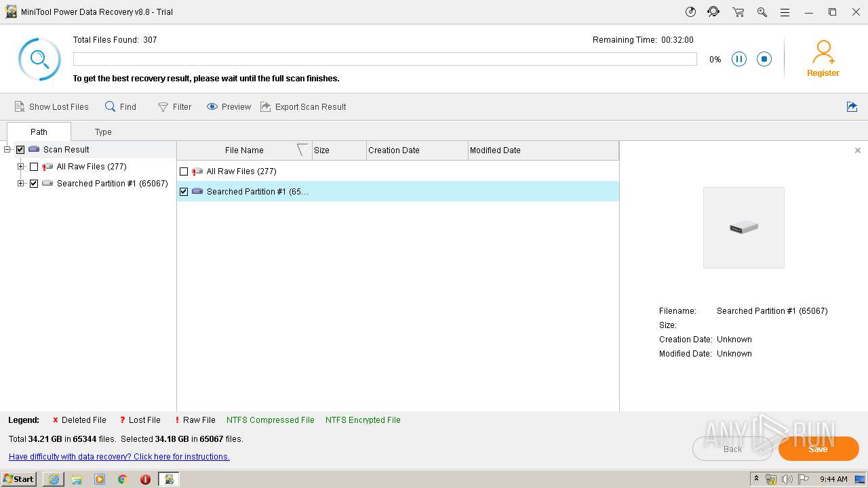Select Searched Partition #1 (65067) tree label

click(112, 184)
